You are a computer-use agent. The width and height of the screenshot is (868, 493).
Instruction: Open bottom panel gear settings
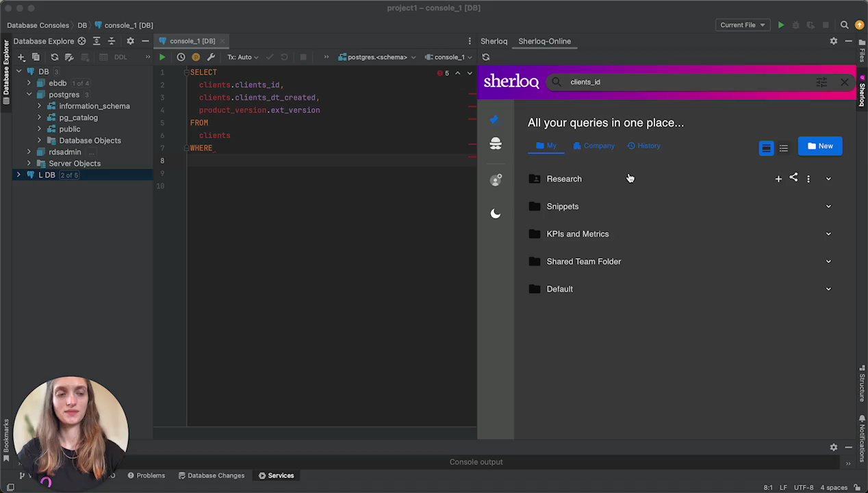[x=834, y=447]
